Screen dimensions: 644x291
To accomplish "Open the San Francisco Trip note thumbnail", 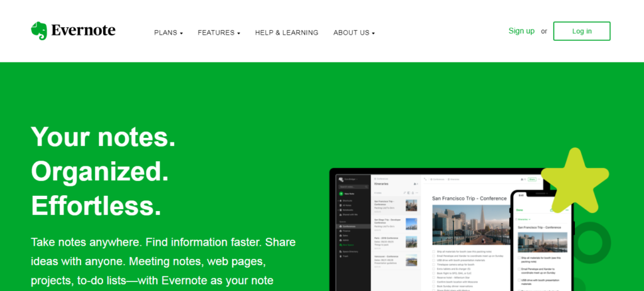I will click(x=411, y=205).
